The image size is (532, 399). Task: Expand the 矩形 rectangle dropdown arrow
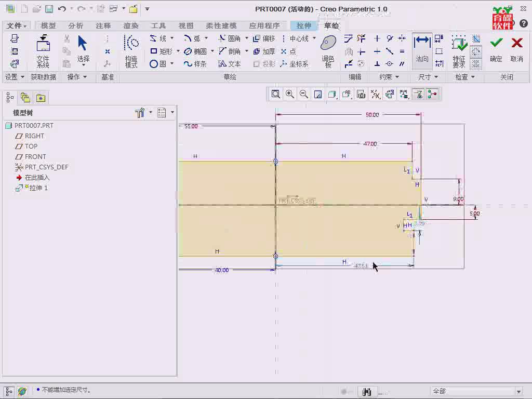coord(178,51)
